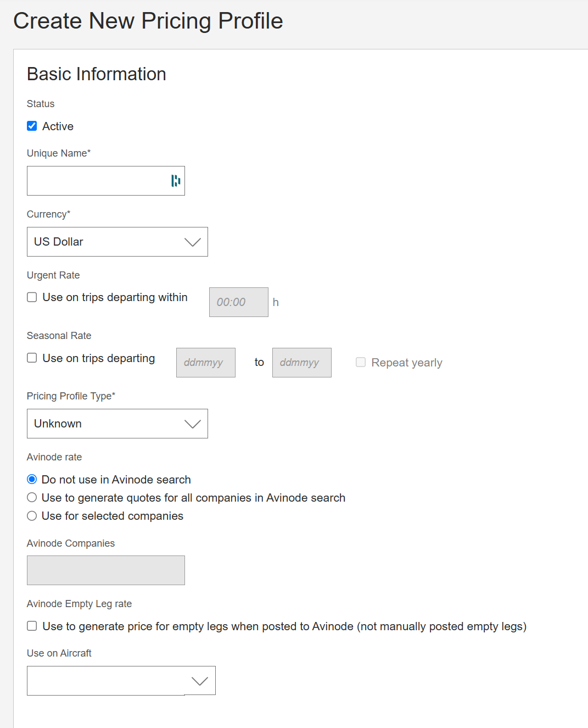Click the seasonal end date field after 'to'

pos(301,362)
